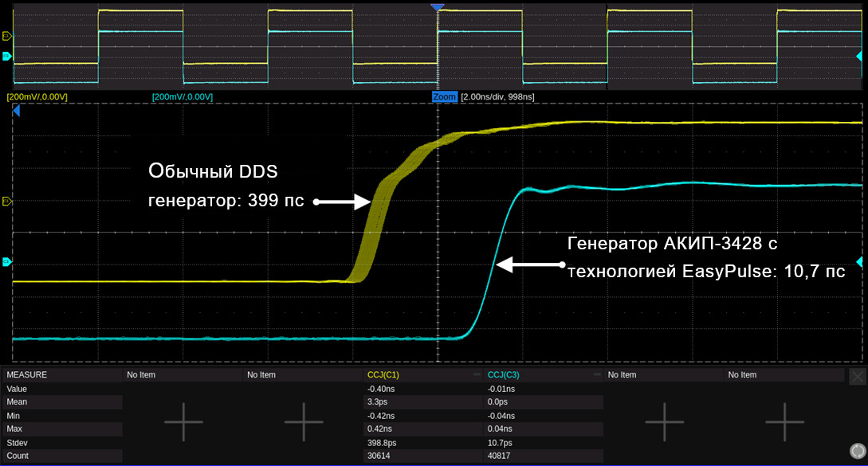Viewport: 868px width, 466px height.
Task: Click blue corner triangle of zoom window
Action: [x=16, y=114]
